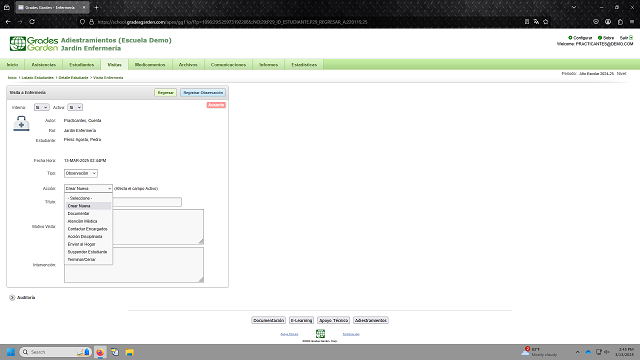The width and height of the screenshot is (640, 360).
Task: Open the Tipo Observación dropdown
Action: pos(81,173)
